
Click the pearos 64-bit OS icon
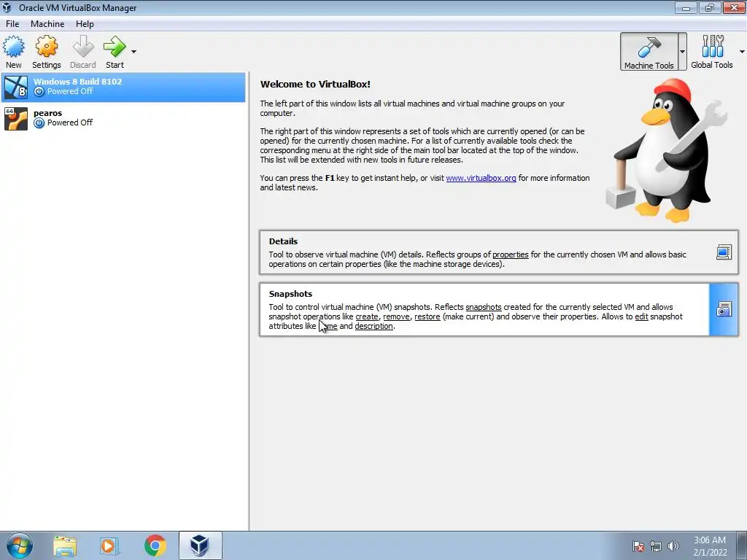(x=16, y=119)
